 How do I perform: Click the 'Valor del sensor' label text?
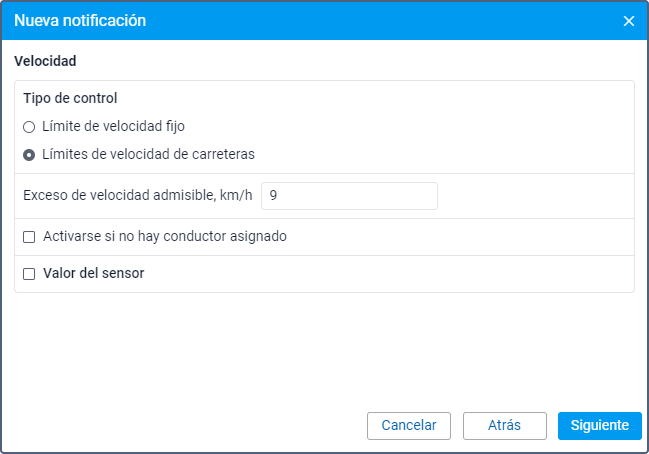pos(93,273)
